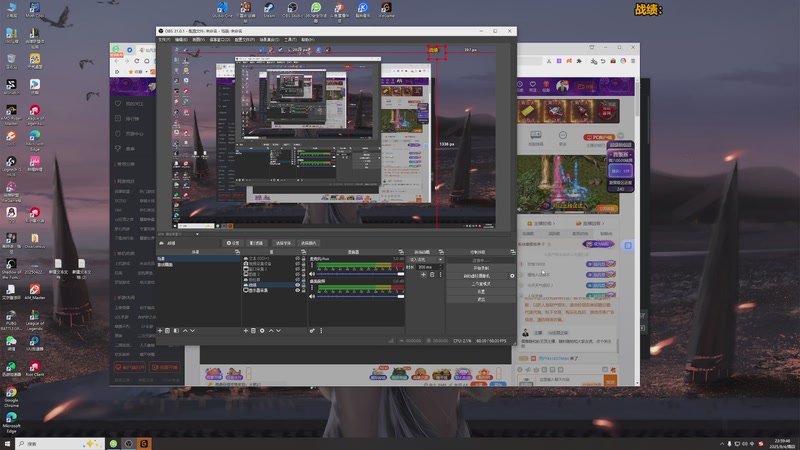Open the 工具(T) menu in OBS

(x=290, y=39)
